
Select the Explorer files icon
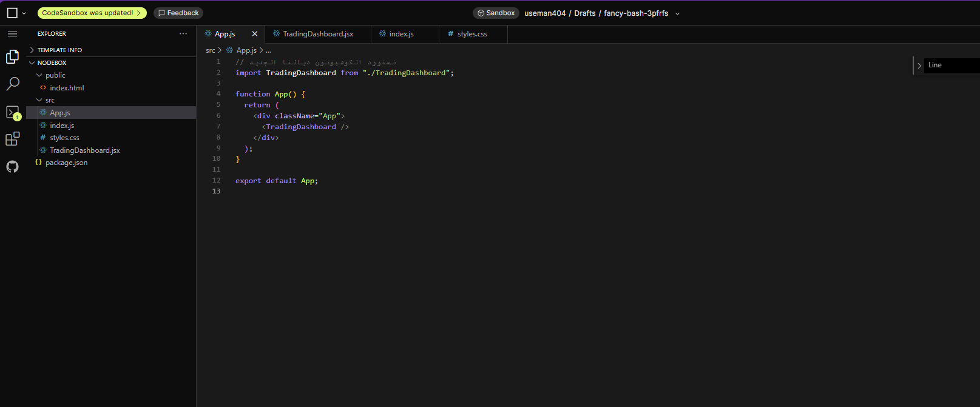click(x=13, y=57)
